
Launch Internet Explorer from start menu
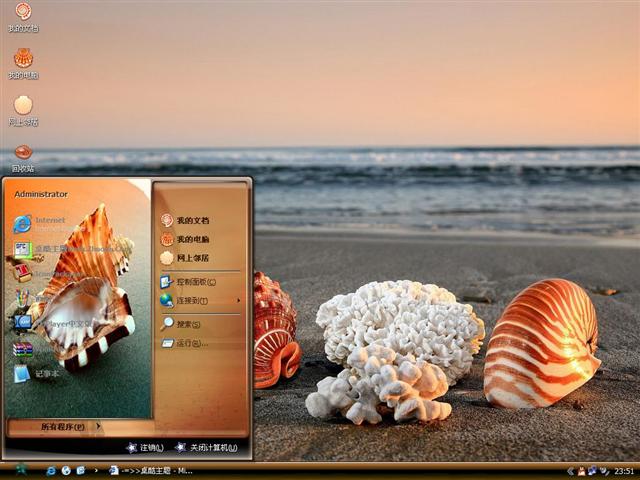pos(23,223)
